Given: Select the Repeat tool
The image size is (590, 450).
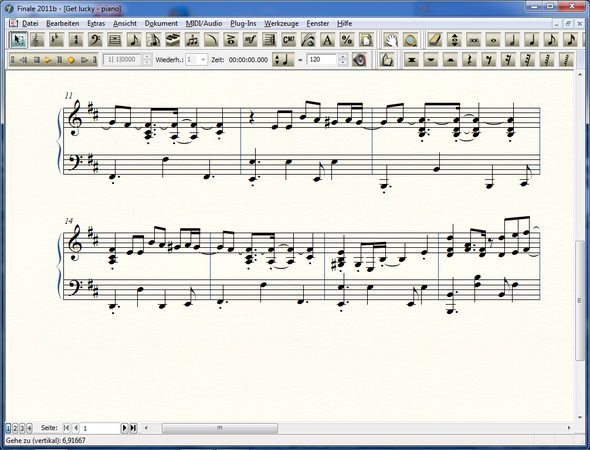Looking at the screenshot, I should click(x=269, y=40).
